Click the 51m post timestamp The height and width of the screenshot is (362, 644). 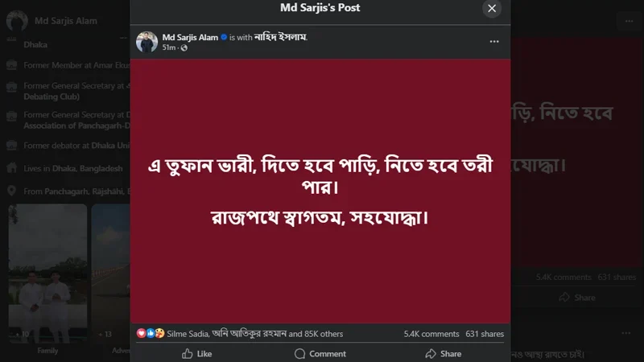[169, 47]
